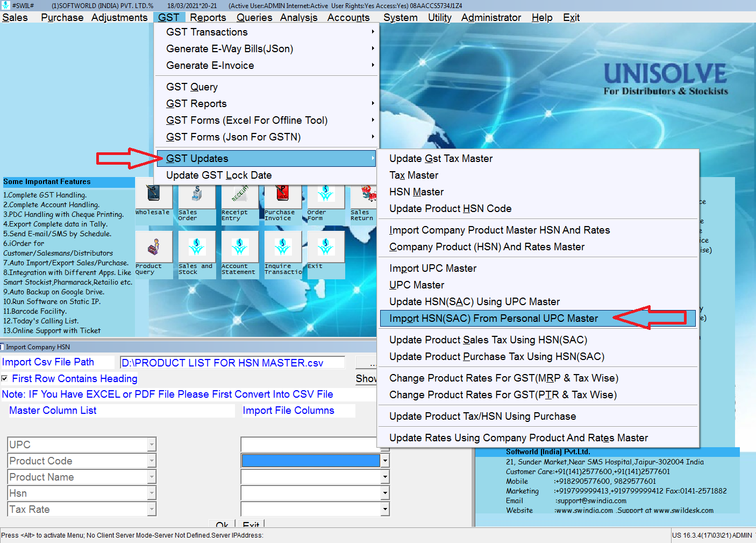Screen dimensions: 756x543
Task: Choose Import UPC Master
Action: point(538,268)
